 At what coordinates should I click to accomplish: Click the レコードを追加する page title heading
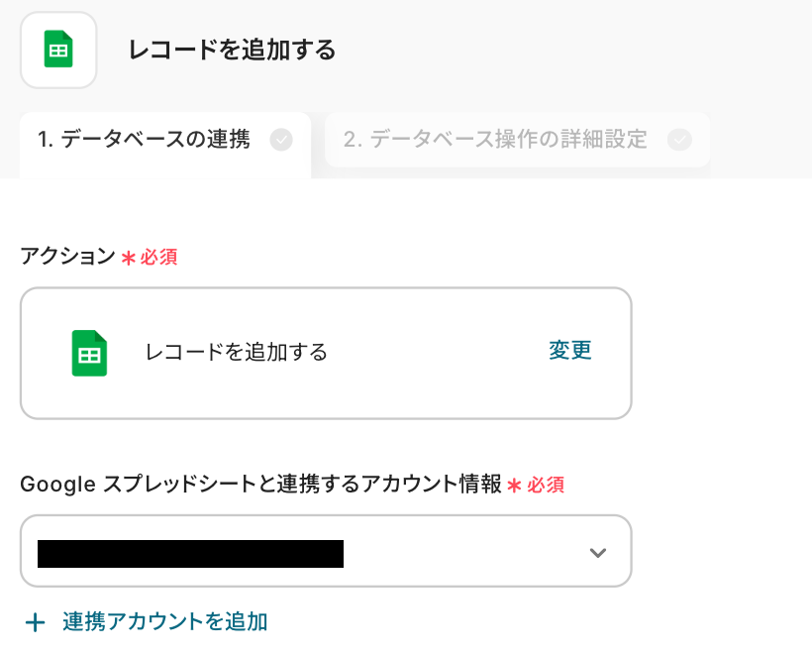click(x=232, y=50)
